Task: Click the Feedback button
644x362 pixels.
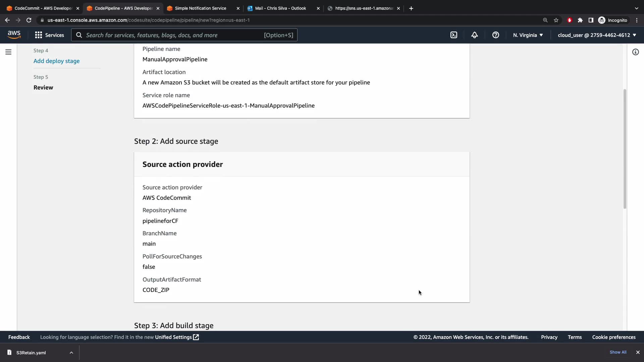Action: pos(19,337)
